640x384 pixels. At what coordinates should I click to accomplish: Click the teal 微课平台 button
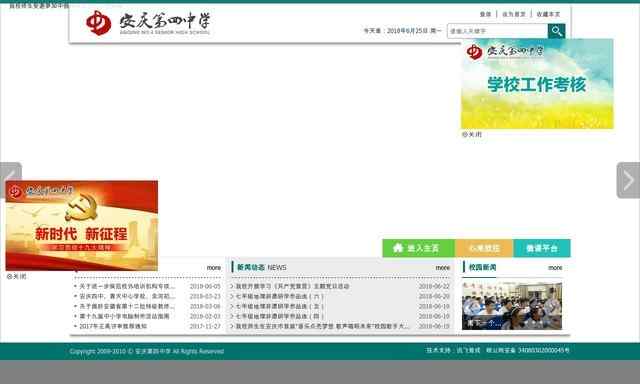pyautogui.click(x=542, y=248)
